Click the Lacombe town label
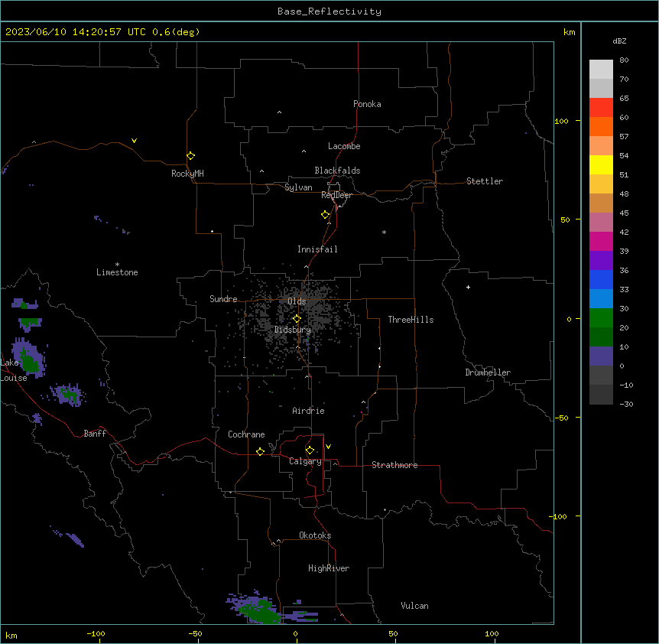 point(344,146)
